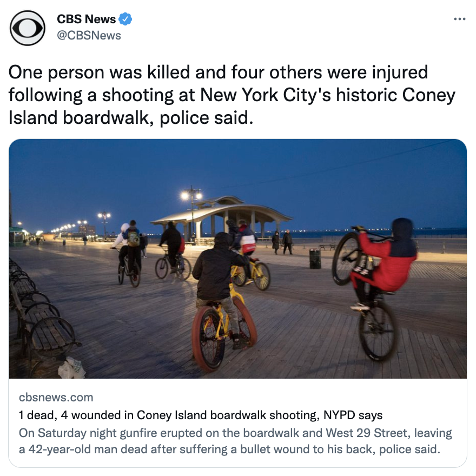Open the boardwalk cyclists article photo
This screenshot has height=476, width=476.
[x=238, y=259]
